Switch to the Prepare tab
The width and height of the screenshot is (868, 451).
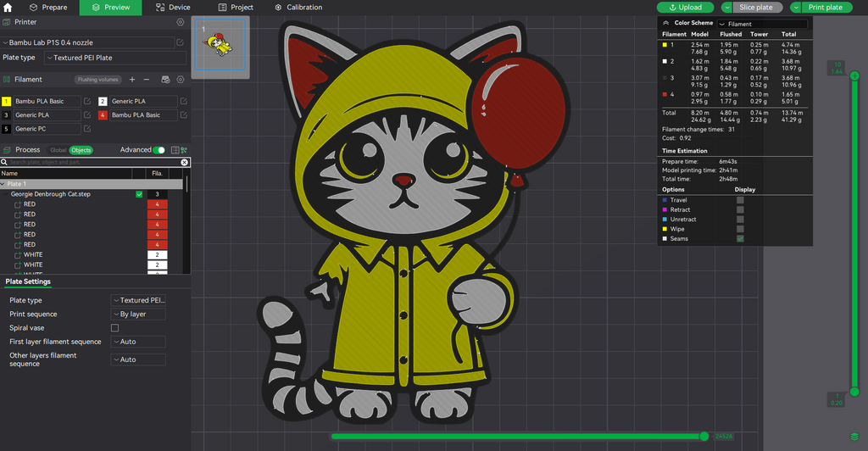(47, 7)
